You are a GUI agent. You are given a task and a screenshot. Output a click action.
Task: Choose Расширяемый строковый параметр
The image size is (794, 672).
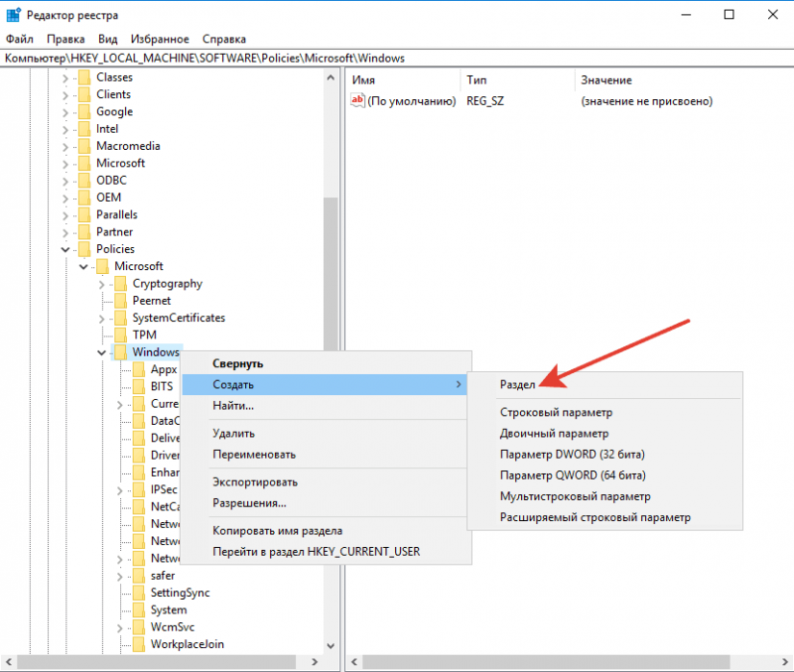pos(604,517)
